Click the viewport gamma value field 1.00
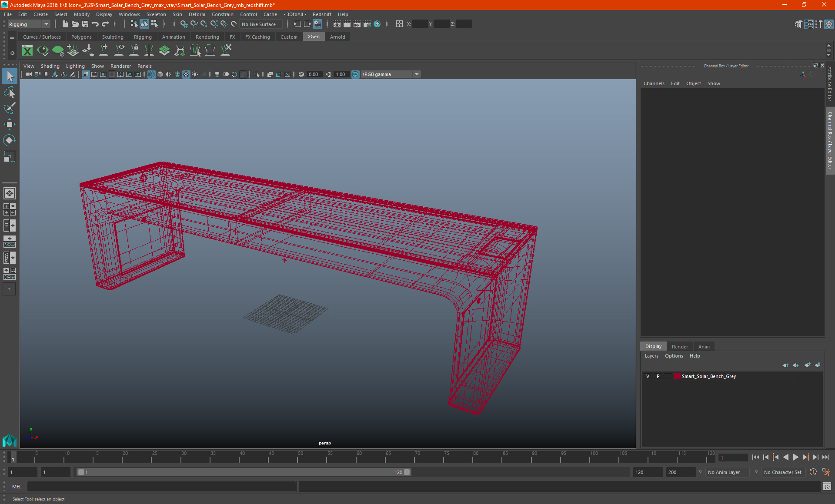Screen dimensions: 835x504 coord(341,74)
